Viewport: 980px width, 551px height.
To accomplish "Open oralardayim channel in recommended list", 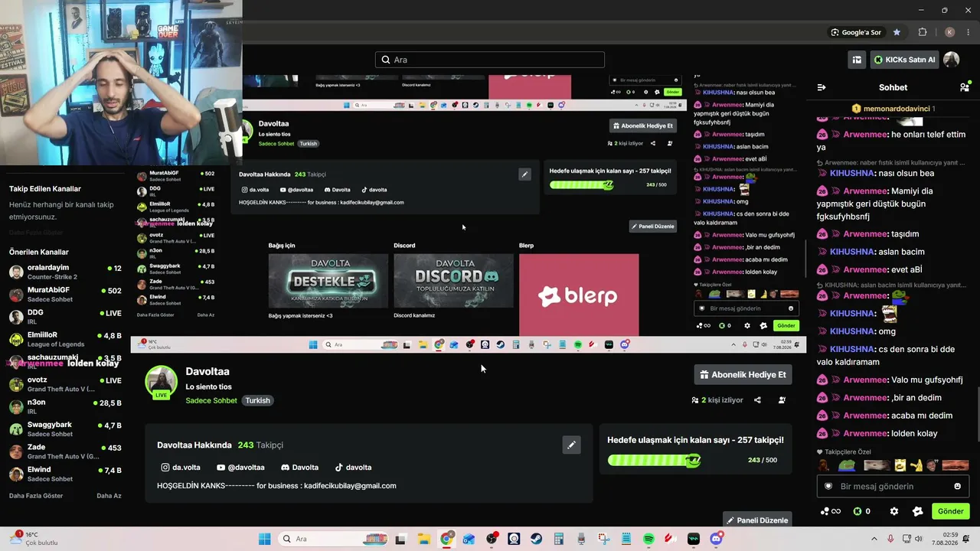I will [65, 272].
